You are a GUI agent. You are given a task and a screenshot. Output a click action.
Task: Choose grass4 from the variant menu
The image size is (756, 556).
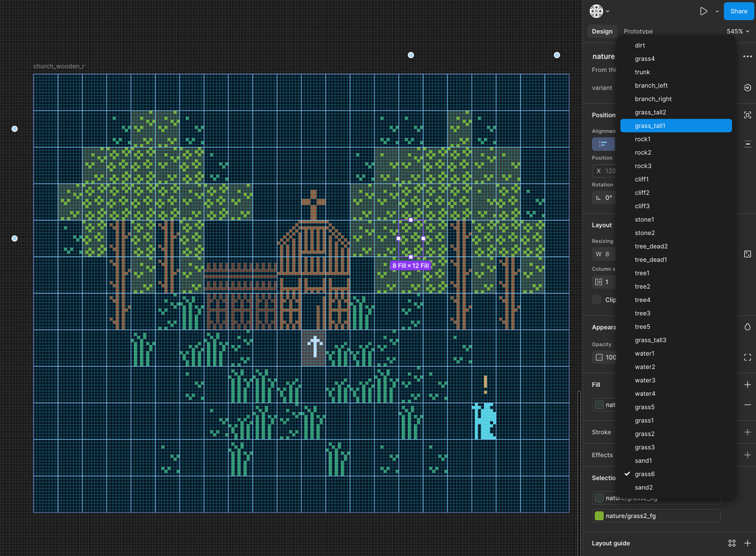coord(676,59)
